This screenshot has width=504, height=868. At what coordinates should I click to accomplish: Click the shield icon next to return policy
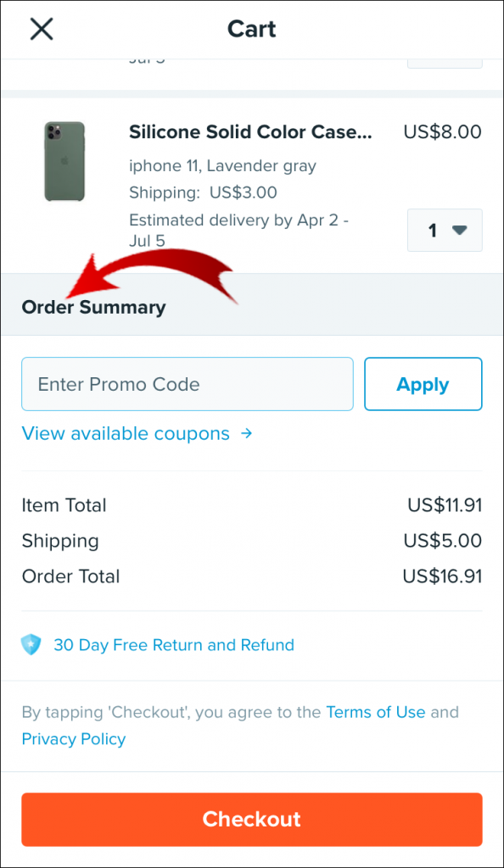pos(31,645)
